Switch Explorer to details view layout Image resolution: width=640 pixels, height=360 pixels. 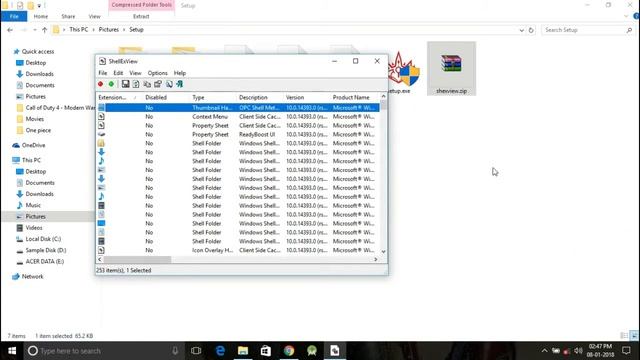[624, 336]
